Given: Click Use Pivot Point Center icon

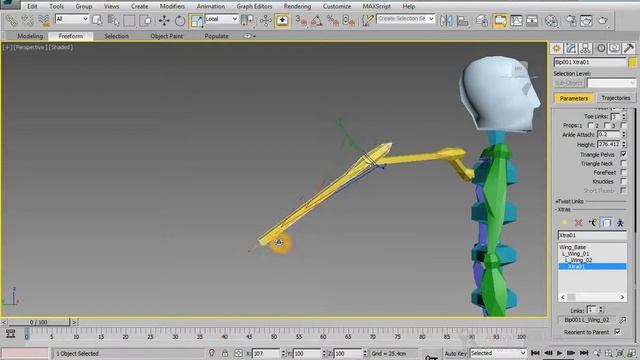Looking at the screenshot, I should (247, 20).
